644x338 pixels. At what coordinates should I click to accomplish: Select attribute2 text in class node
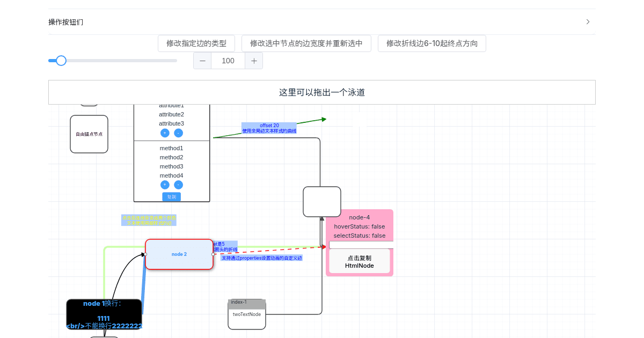172,114
